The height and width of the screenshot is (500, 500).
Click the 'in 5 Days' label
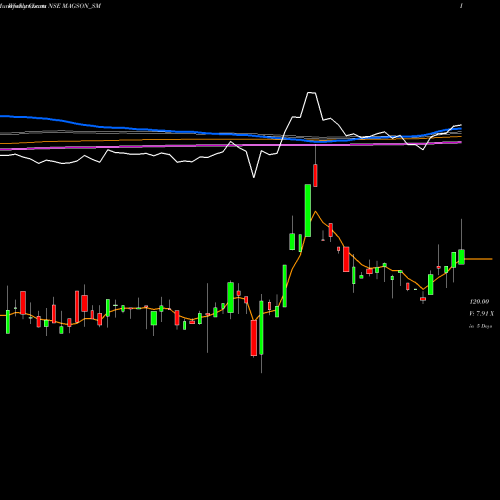tap(480, 326)
